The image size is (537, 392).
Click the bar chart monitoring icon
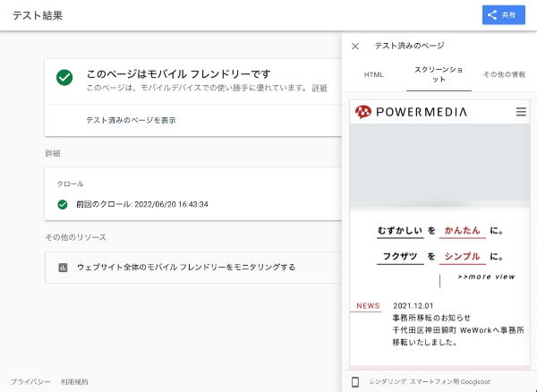pyautogui.click(x=63, y=268)
